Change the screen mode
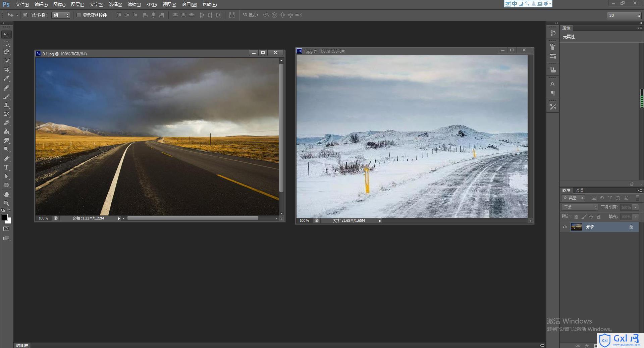The image size is (644, 348). point(6,238)
